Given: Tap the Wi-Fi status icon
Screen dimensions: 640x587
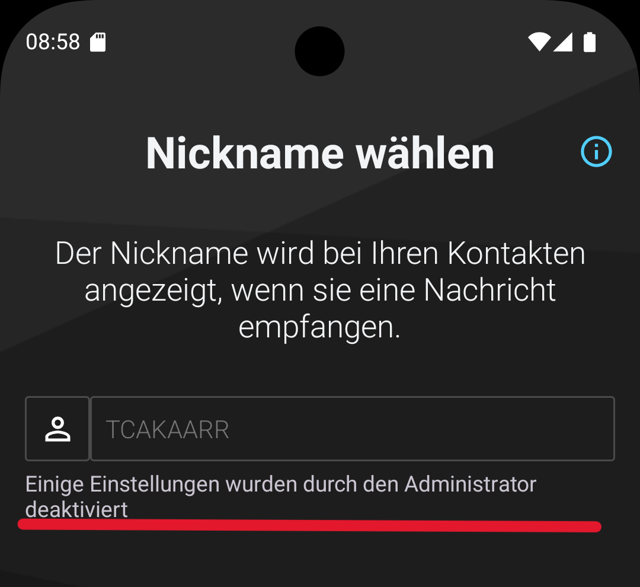Looking at the screenshot, I should [x=539, y=42].
